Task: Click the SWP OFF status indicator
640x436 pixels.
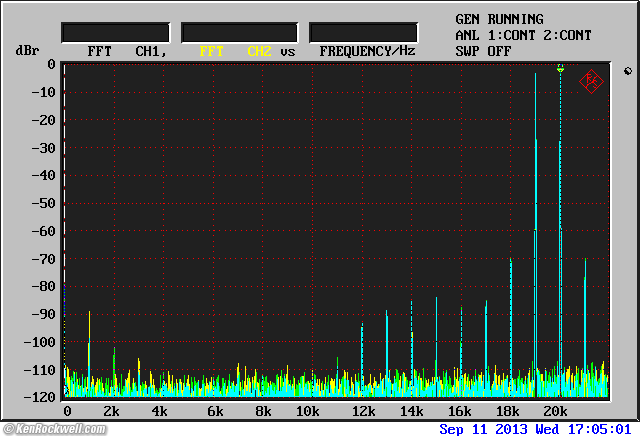Action: 483,50
